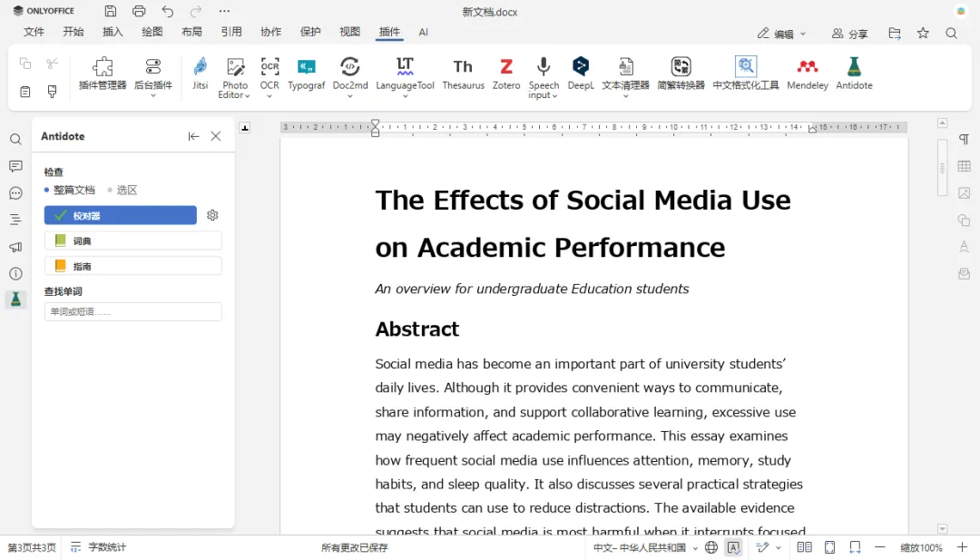Viewport: 980px width, 560px height.
Task: Select the 选区 radio option
Action: (122, 190)
